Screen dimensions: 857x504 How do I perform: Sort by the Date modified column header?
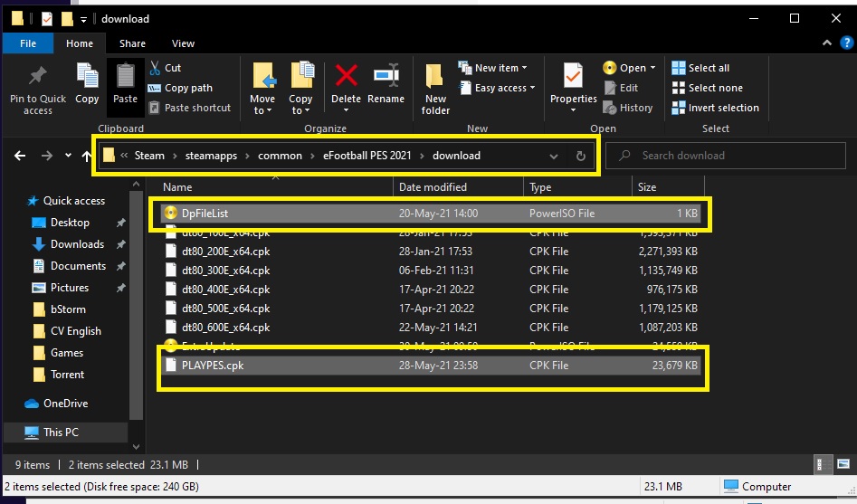[x=433, y=187]
